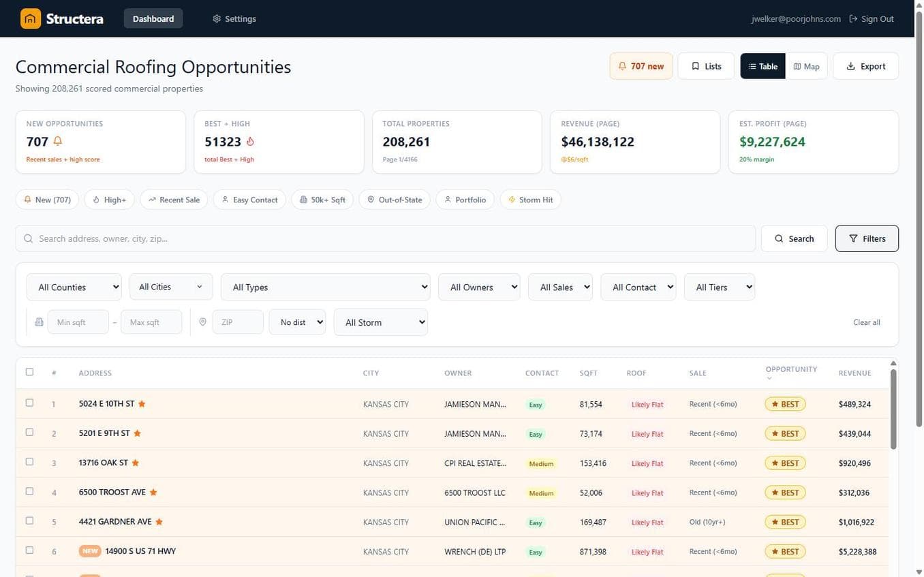The width and height of the screenshot is (924, 577).
Task: Expand the All Types dropdown
Action: tap(325, 287)
